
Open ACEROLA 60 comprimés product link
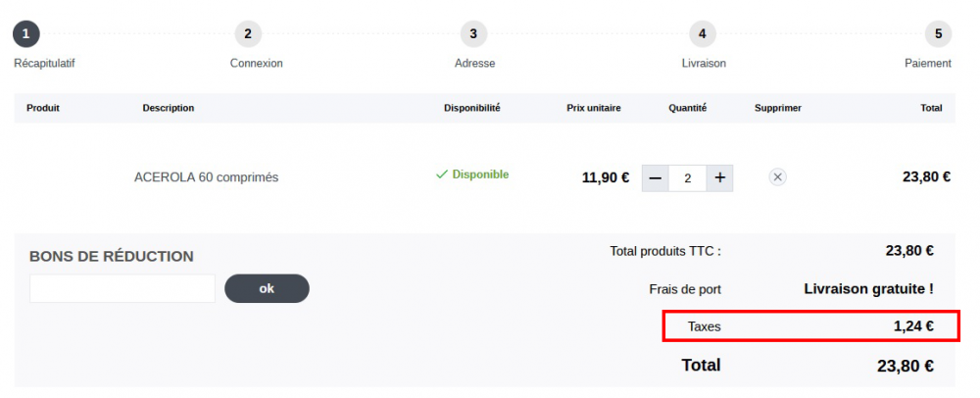207,177
